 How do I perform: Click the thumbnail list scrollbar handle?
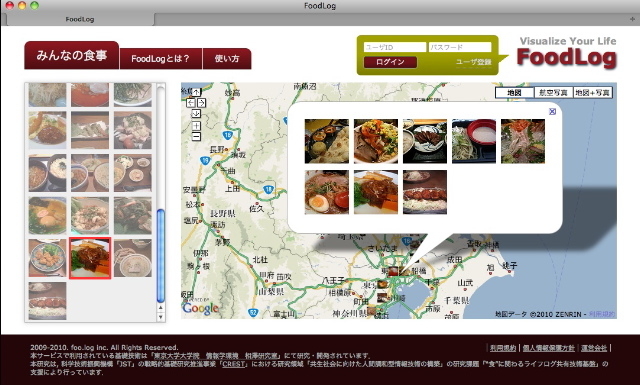[x=161, y=256]
